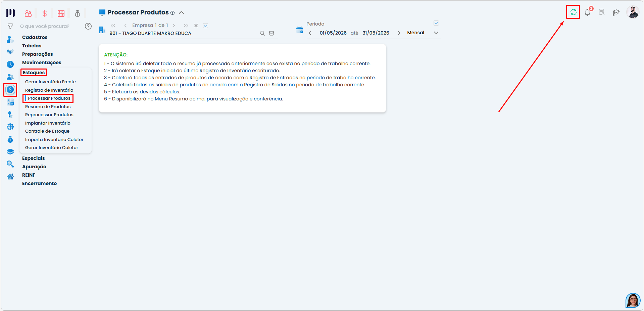Open Resumo de Produtos

[48, 106]
